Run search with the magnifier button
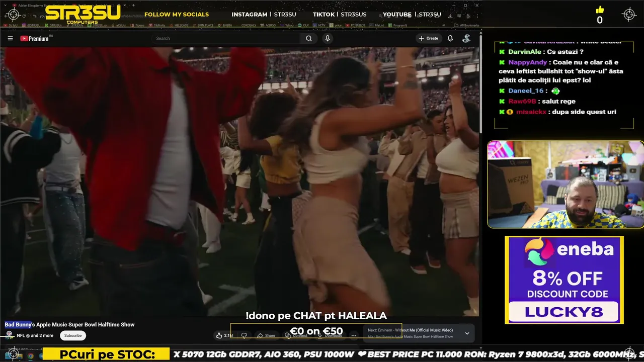644x362 pixels. point(309,38)
